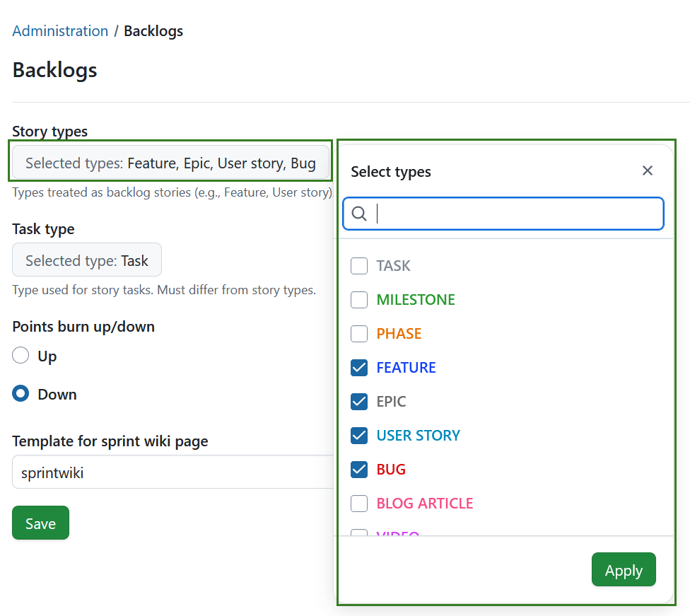Check the MILESTONE checkbox
The height and width of the screenshot is (616, 690).
[359, 299]
